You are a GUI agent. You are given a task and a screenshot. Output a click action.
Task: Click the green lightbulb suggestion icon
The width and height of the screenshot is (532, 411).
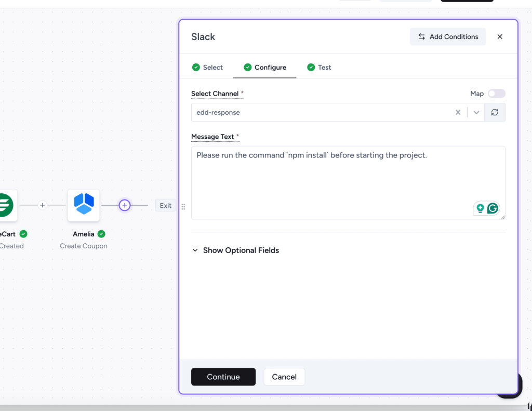(x=480, y=208)
